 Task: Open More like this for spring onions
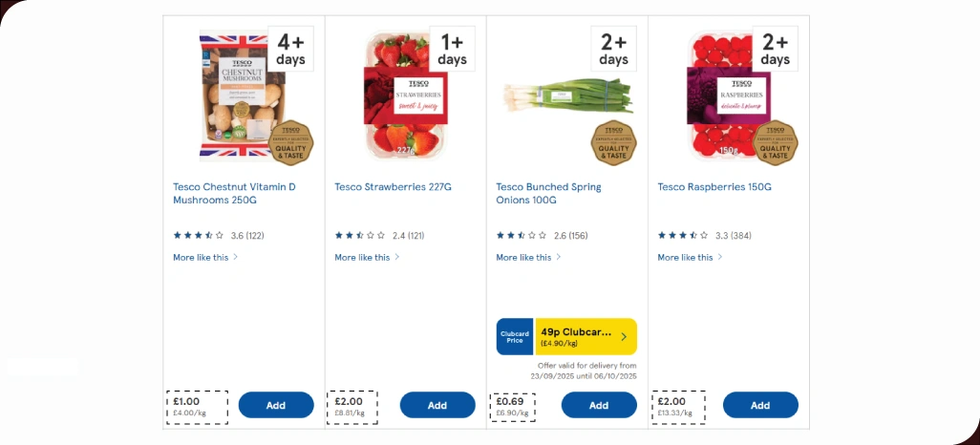528,257
